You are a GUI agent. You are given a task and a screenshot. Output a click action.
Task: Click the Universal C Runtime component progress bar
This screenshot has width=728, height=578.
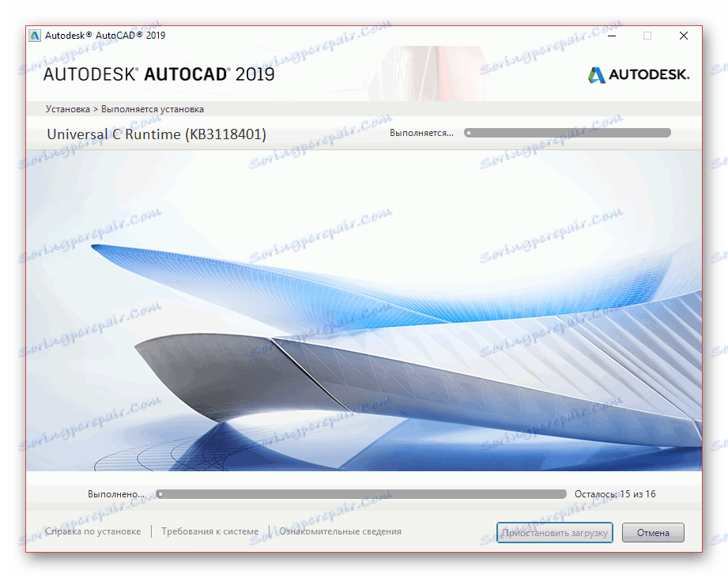click(x=568, y=133)
